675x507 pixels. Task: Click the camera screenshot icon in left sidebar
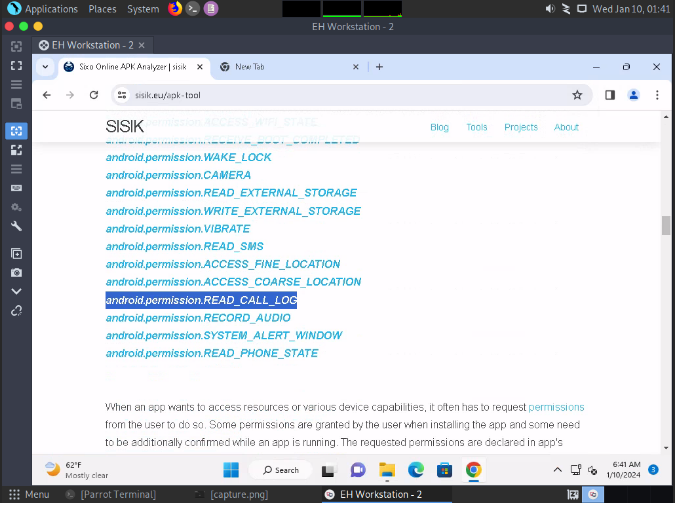(16, 272)
